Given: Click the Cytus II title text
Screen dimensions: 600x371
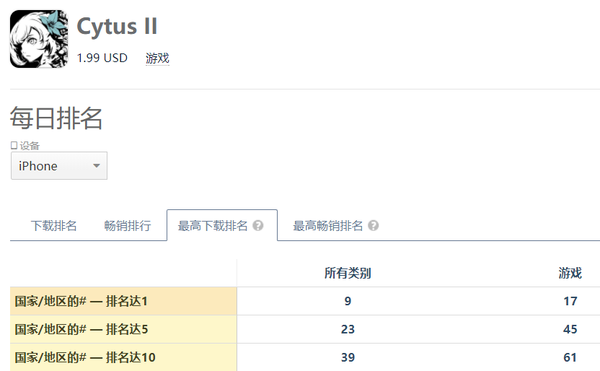Looking at the screenshot, I should pyautogui.click(x=117, y=26).
